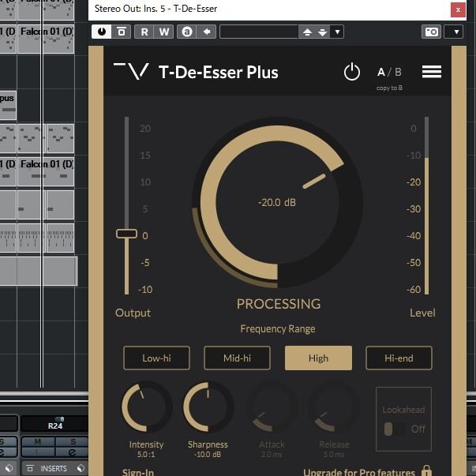Close the T-De-Esser plugin window
Screen dimensions: 476x476
point(458,9)
